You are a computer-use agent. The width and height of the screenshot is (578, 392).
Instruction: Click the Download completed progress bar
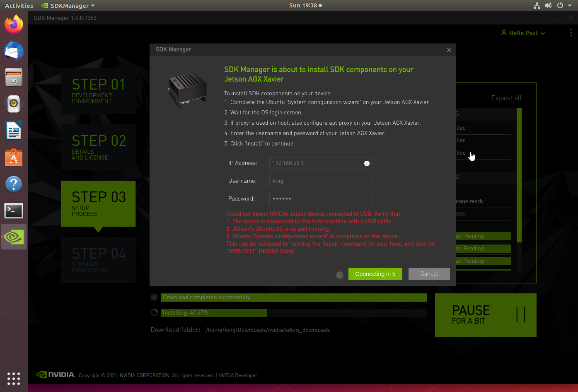pyautogui.click(x=294, y=297)
